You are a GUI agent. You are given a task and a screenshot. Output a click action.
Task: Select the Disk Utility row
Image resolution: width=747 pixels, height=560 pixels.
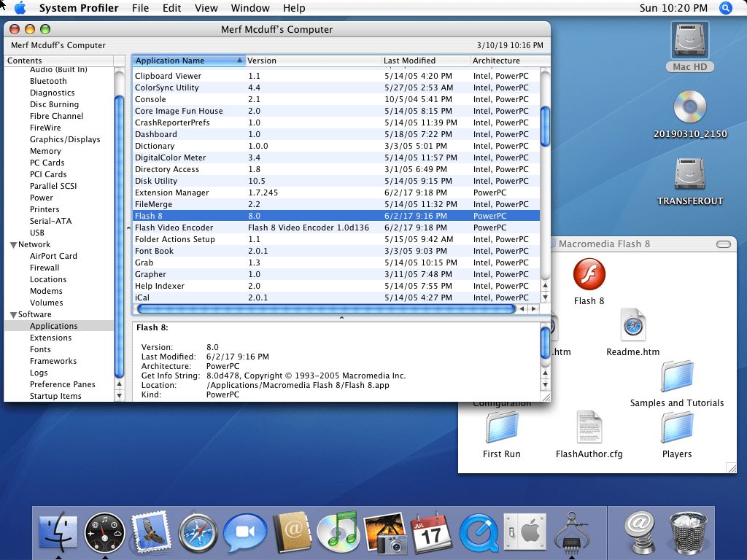(336, 181)
